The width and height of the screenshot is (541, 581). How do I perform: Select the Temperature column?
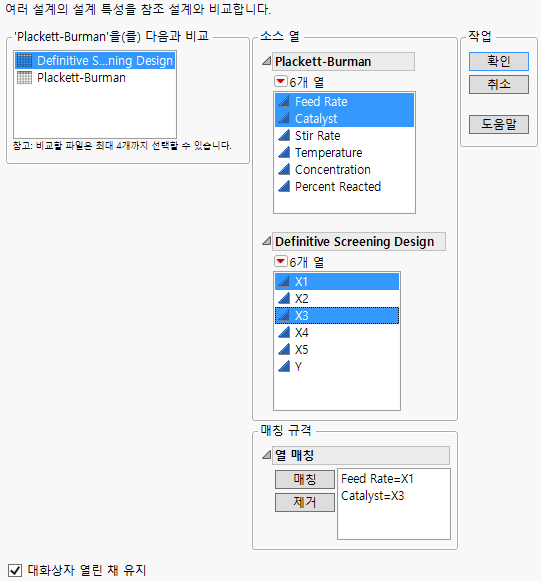(344, 152)
